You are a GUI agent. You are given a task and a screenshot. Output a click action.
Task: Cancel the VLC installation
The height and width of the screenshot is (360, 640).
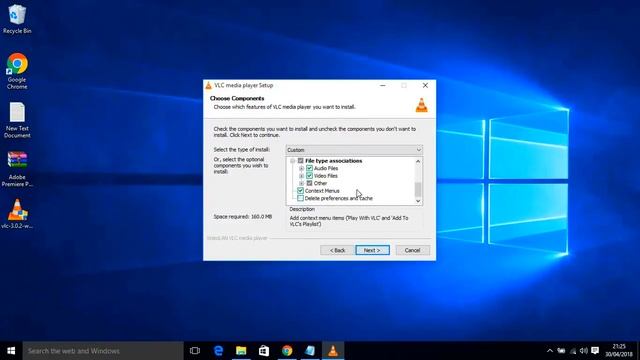[x=412, y=250]
